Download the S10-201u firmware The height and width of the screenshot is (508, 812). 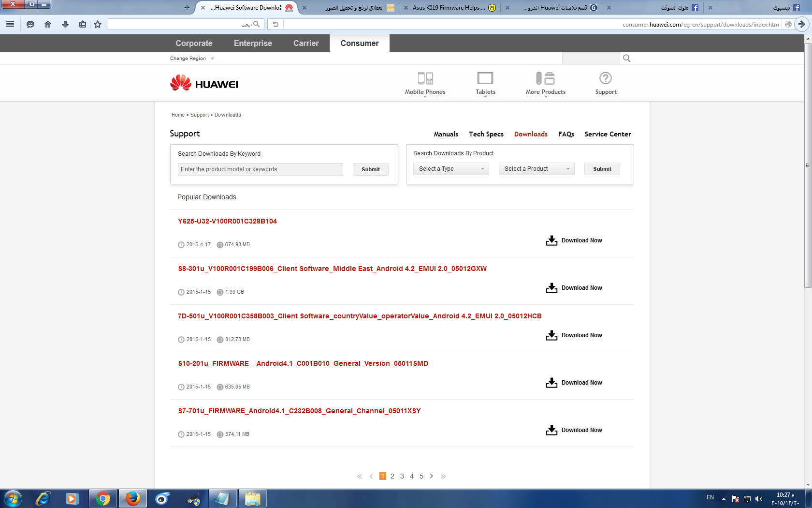coord(574,383)
